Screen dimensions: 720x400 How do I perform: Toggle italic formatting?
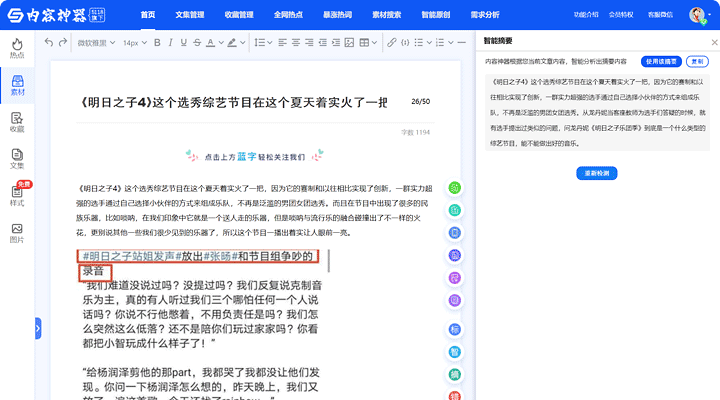170,43
